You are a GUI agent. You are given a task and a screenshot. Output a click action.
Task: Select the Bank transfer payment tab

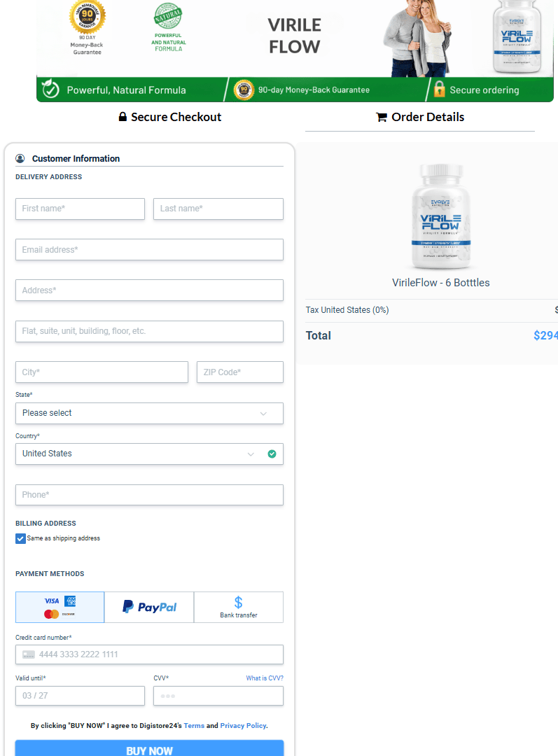coord(239,607)
